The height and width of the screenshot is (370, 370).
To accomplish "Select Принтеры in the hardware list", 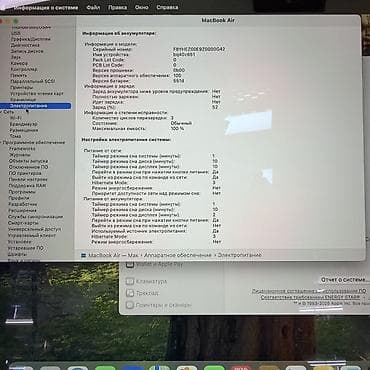I will tap(22, 87).
